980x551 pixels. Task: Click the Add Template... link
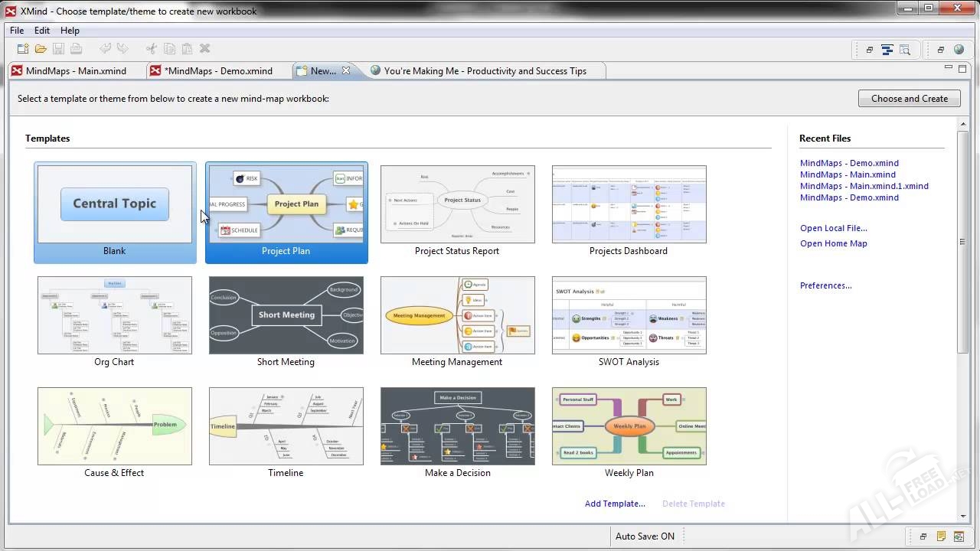tap(615, 504)
